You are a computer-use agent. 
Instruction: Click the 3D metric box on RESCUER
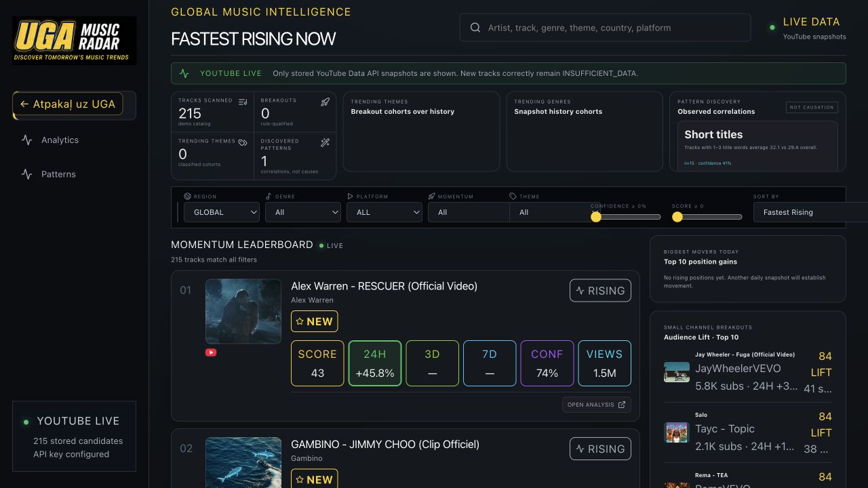432,363
